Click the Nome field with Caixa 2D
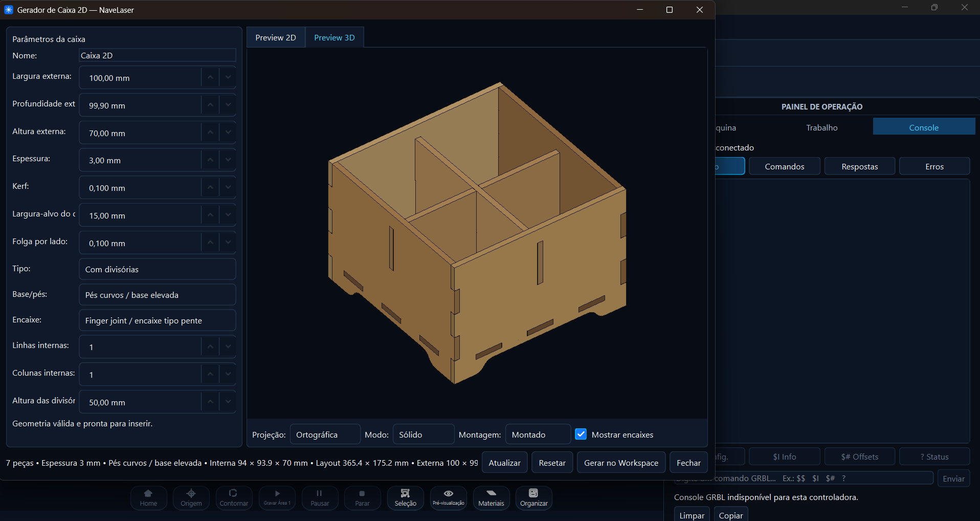 point(158,55)
